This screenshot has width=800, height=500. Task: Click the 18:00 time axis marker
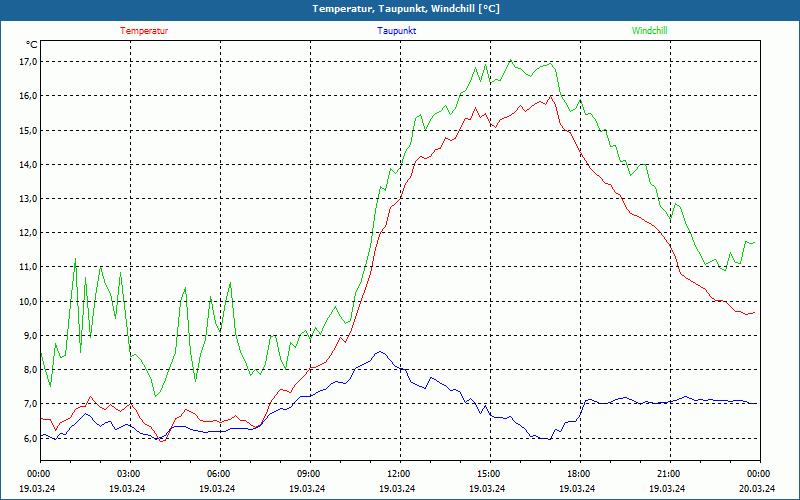(x=579, y=474)
